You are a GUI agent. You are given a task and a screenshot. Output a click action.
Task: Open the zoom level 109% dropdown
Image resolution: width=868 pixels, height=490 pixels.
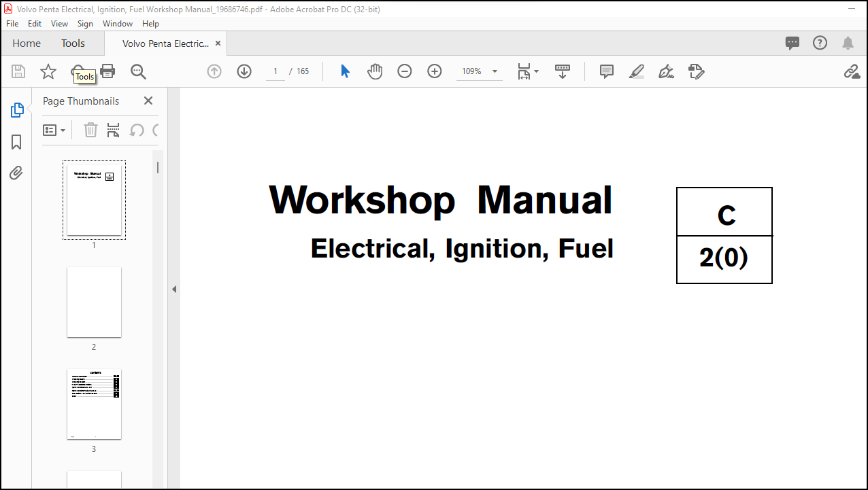pyautogui.click(x=480, y=71)
